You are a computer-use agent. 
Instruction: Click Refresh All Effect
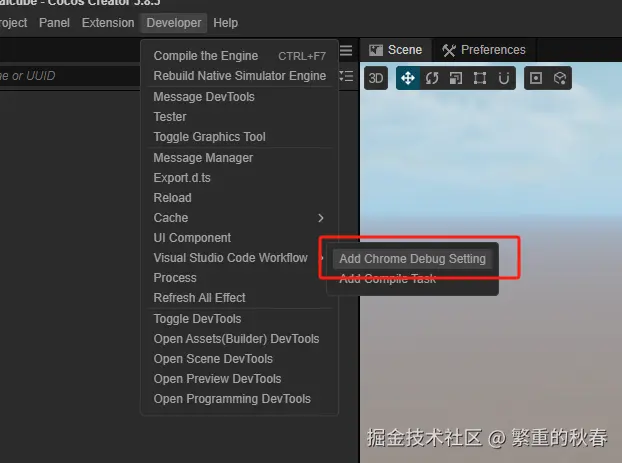point(240,298)
